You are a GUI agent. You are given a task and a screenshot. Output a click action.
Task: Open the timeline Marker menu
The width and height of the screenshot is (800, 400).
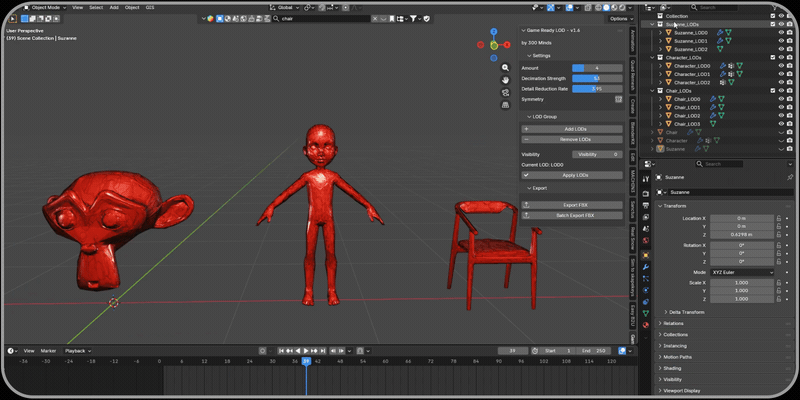click(48, 351)
